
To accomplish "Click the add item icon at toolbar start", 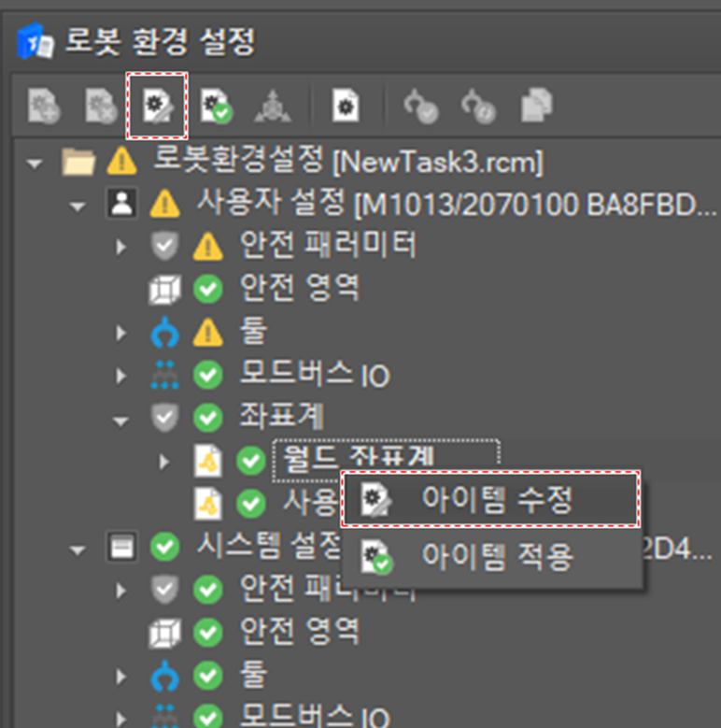I will [46, 106].
